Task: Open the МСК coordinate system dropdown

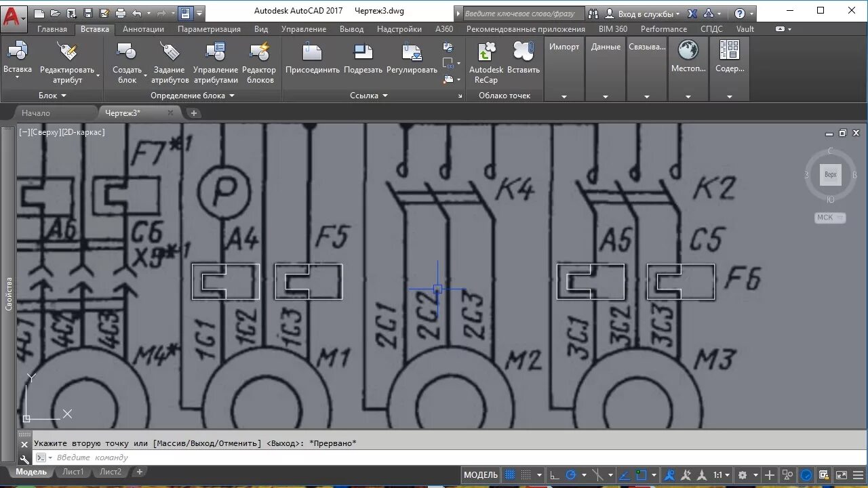Action: (830, 218)
